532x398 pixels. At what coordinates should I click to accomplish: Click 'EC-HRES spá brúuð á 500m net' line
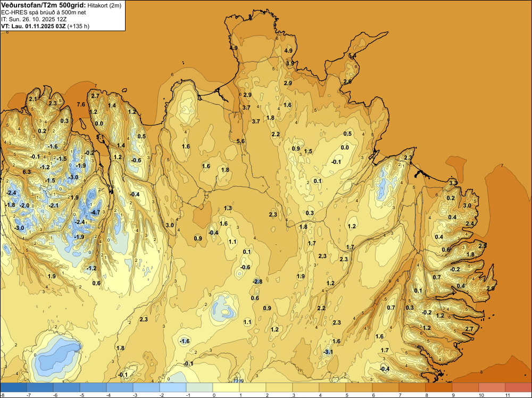pyautogui.click(x=44, y=13)
